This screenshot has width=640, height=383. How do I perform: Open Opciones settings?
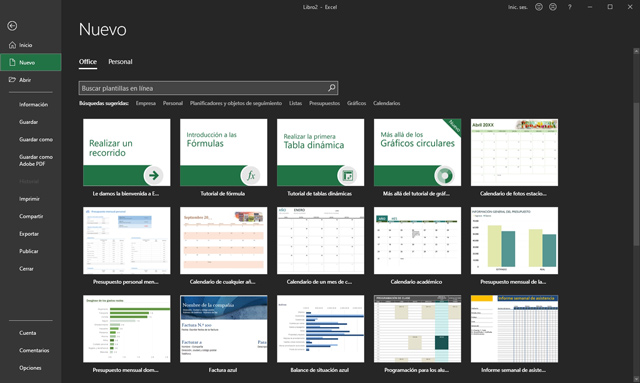(x=31, y=368)
